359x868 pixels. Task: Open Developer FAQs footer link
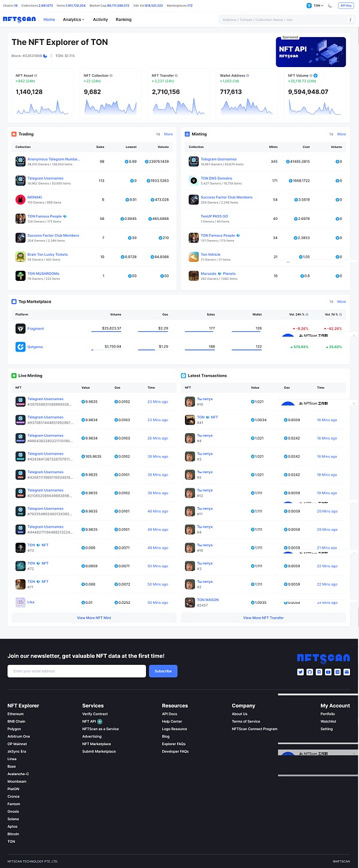pos(175,751)
